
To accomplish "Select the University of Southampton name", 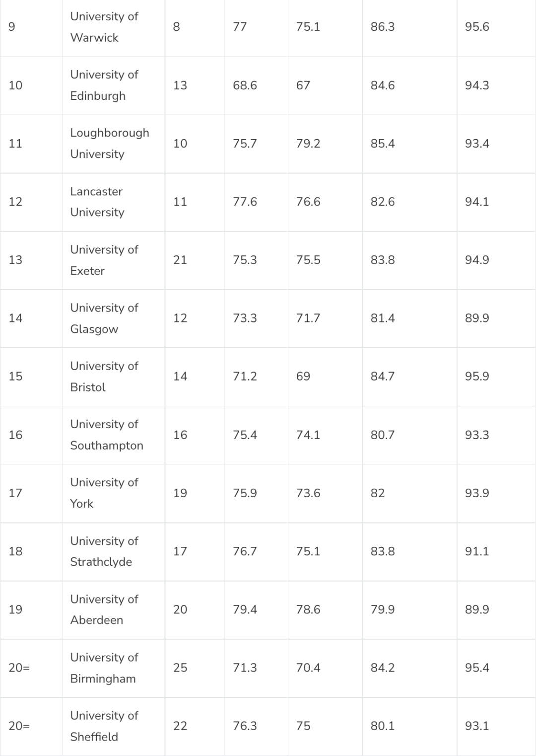I will pyautogui.click(x=107, y=435).
